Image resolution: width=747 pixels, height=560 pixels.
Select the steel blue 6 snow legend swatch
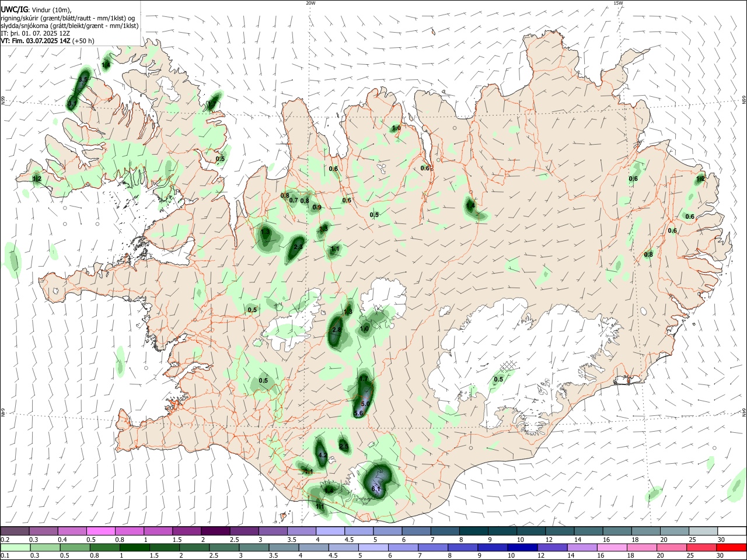tap(416, 531)
